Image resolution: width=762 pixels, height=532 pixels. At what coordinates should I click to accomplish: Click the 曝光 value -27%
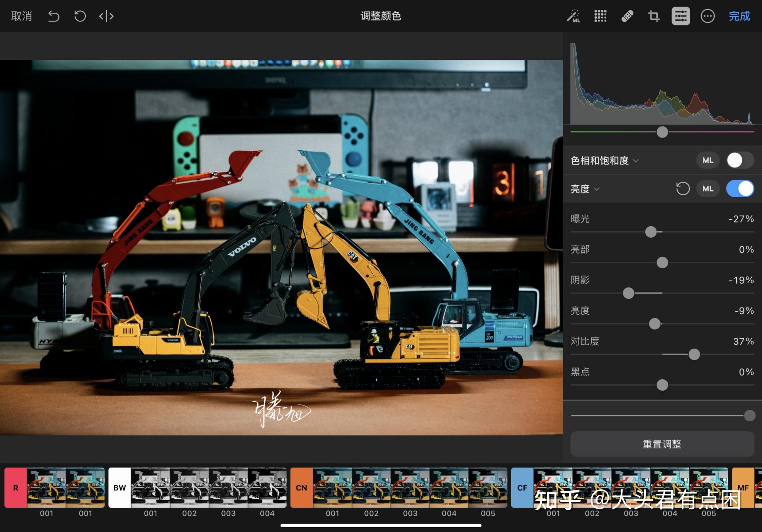(x=741, y=219)
